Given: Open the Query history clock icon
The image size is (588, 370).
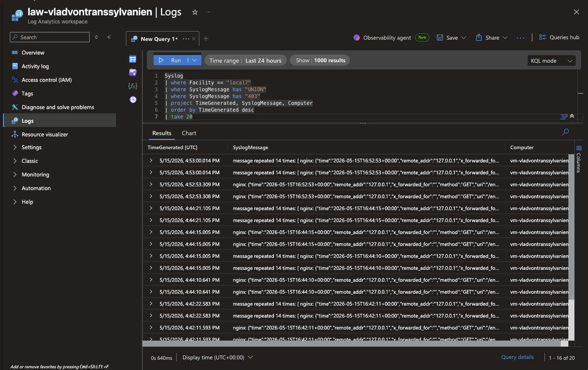Looking at the screenshot, I should tap(133, 99).
